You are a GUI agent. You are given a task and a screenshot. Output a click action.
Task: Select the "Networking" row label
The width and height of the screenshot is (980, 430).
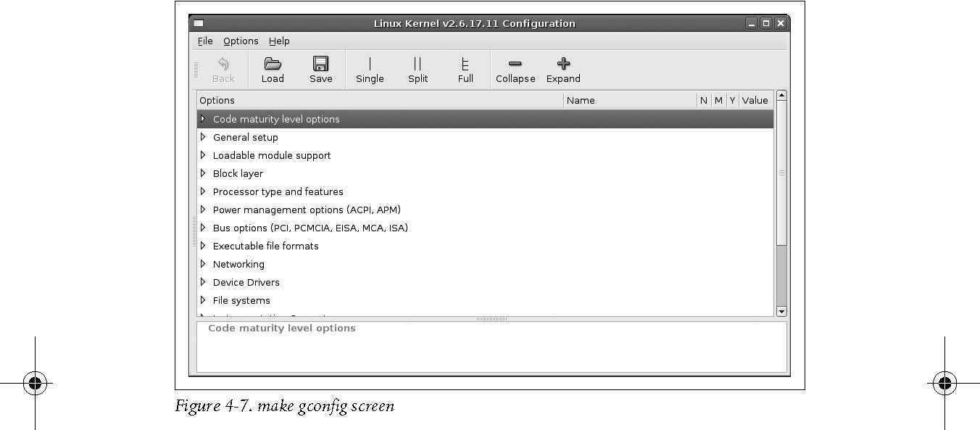[x=238, y=264]
